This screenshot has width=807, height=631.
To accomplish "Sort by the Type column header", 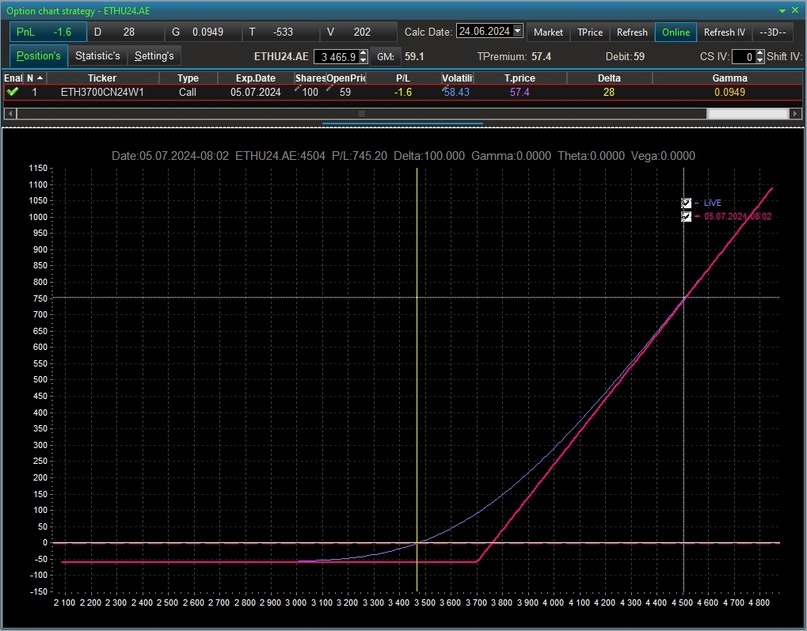I will tap(188, 78).
